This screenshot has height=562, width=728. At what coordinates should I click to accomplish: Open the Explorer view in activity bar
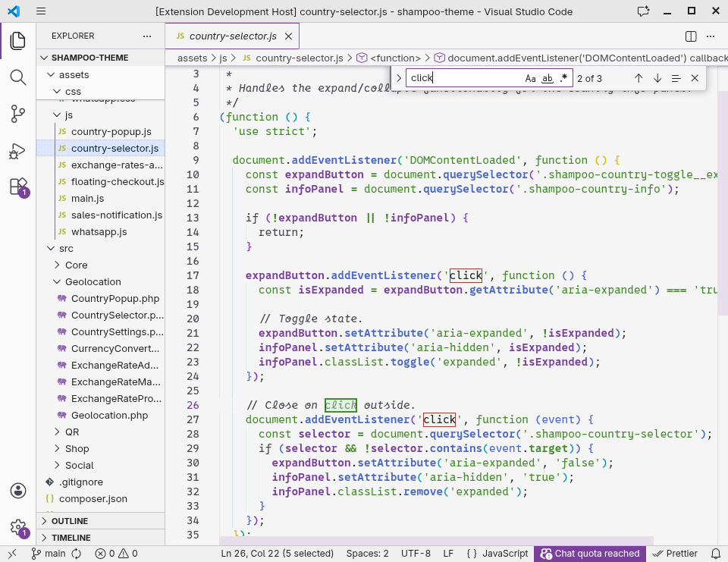tap(17, 41)
